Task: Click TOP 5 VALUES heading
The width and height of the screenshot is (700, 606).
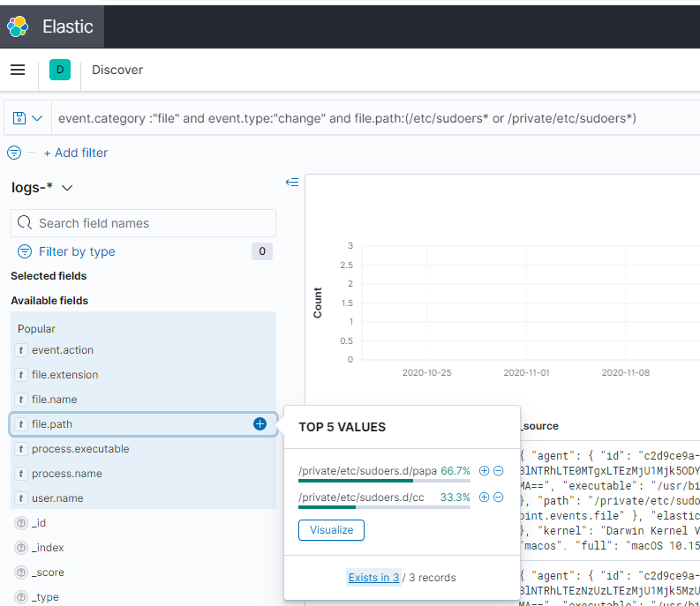Action: click(x=342, y=427)
